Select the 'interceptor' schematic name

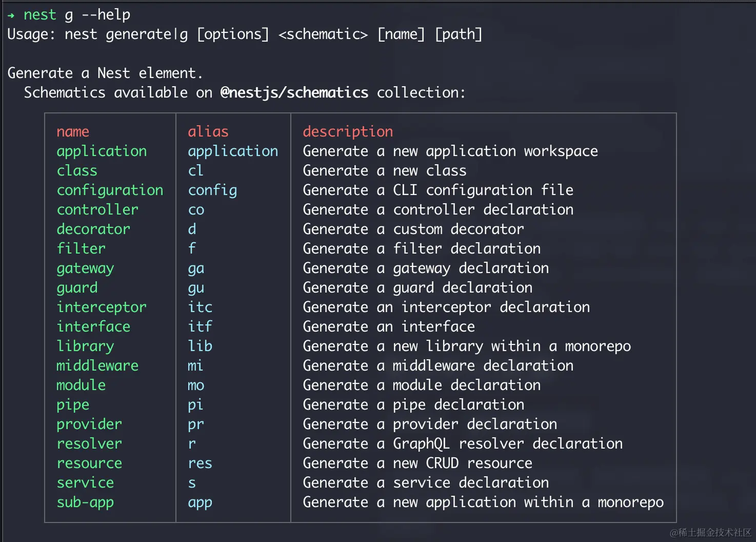point(102,307)
